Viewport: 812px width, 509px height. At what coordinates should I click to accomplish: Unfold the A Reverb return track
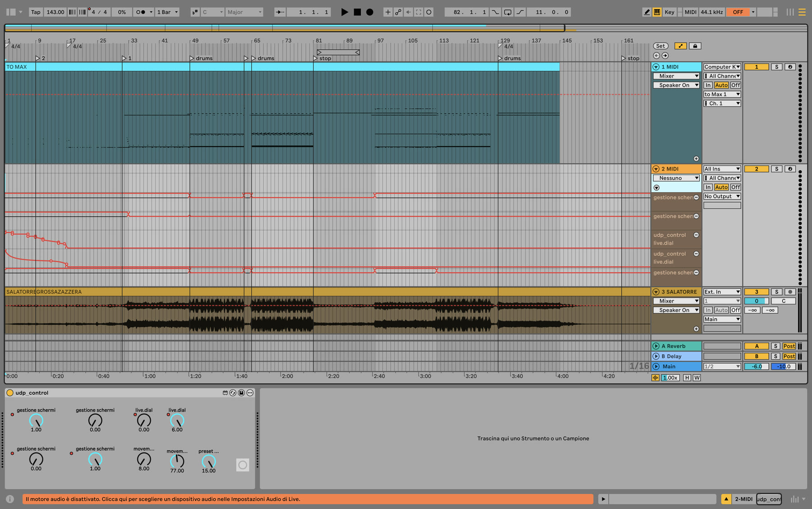[x=656, y=346]
